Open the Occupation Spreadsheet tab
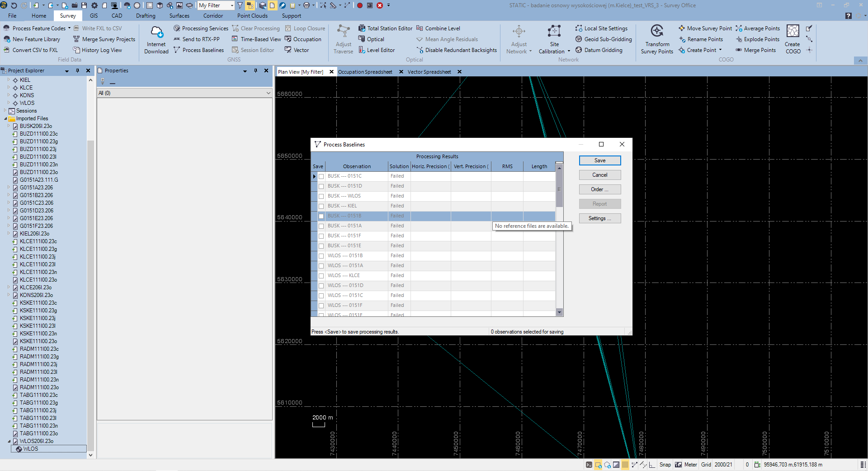The width and height of the screenshot is (868, 471). click(x=365, y=72)
